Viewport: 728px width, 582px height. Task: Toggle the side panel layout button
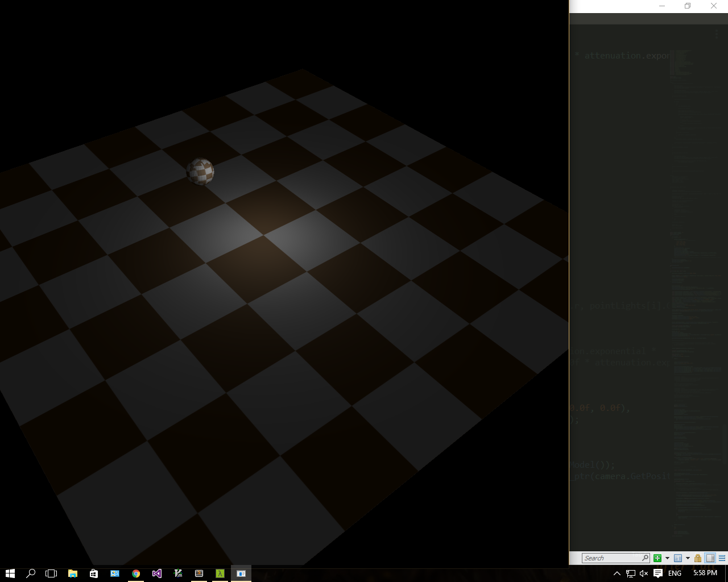(710, 558)
